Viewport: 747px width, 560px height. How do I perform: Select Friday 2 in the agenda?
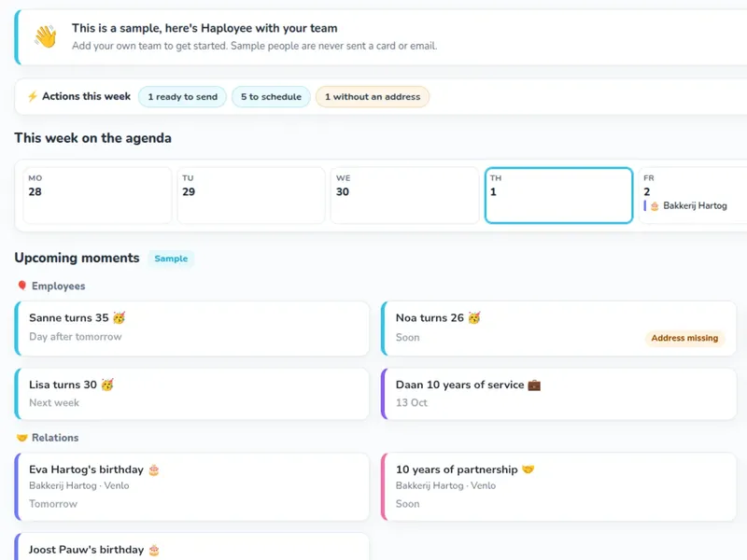693,195
